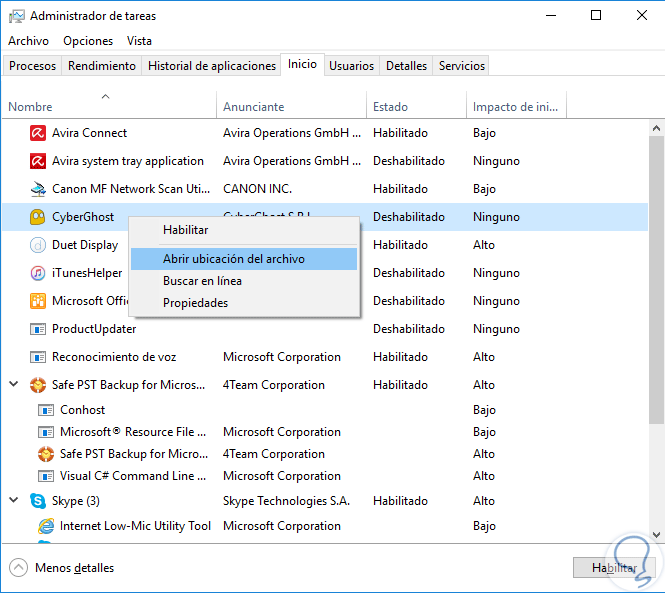Click the Menos detalles link

[75, 568]
